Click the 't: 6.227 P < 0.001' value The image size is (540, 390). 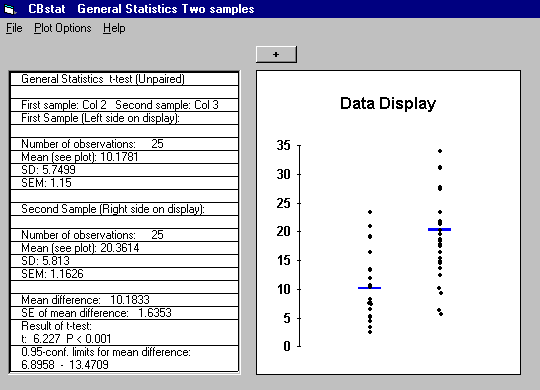(66, 339)
